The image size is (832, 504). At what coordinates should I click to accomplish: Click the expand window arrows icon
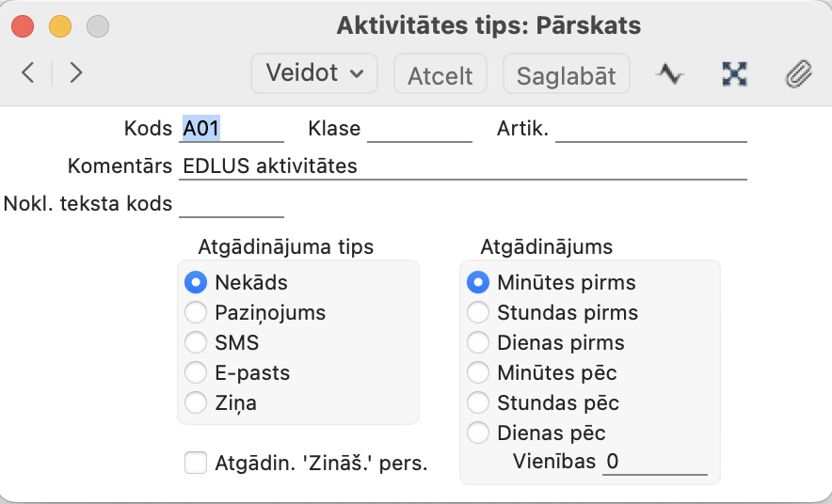click(x=734, y=74)
